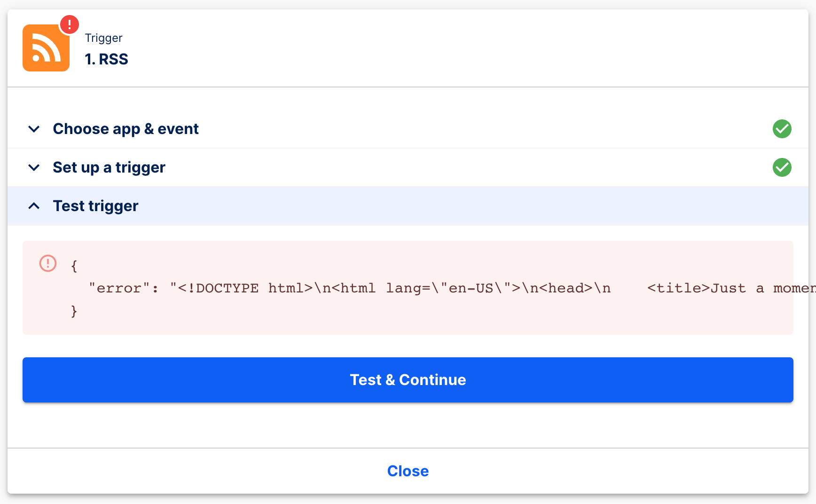Viewport: 816px width, 504px height.
Task: Click the Set up a trigger heading text
Action: tap(109, 167)
